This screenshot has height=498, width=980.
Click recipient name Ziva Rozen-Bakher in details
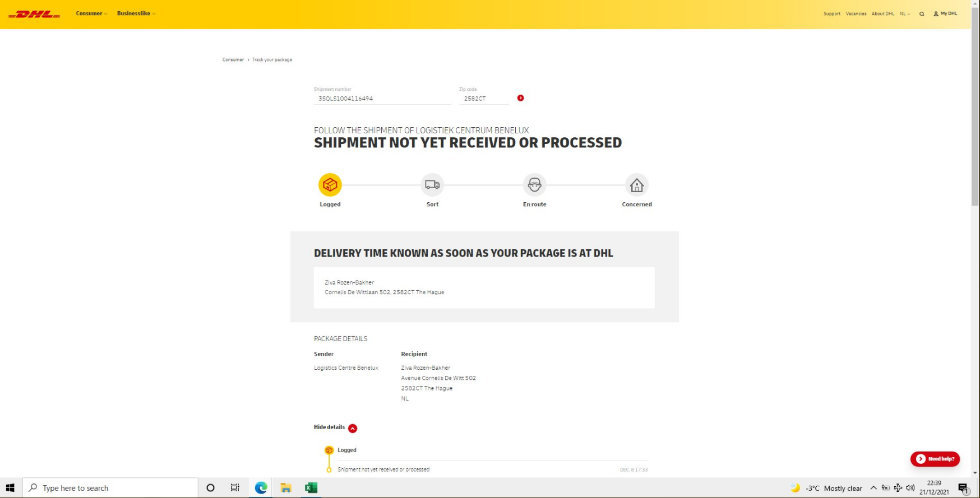(x=426, y=368)
